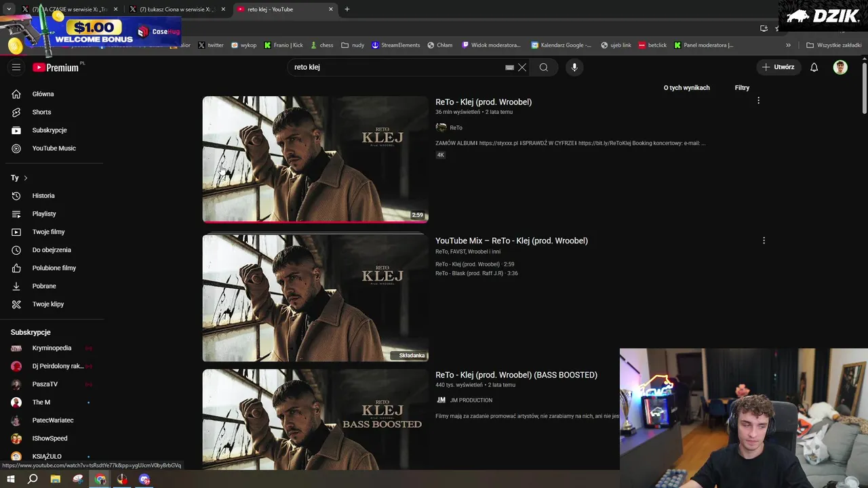Open the Kryminopedia subscription channel
This screenshot has width=868, height=488.
point(52,348)
